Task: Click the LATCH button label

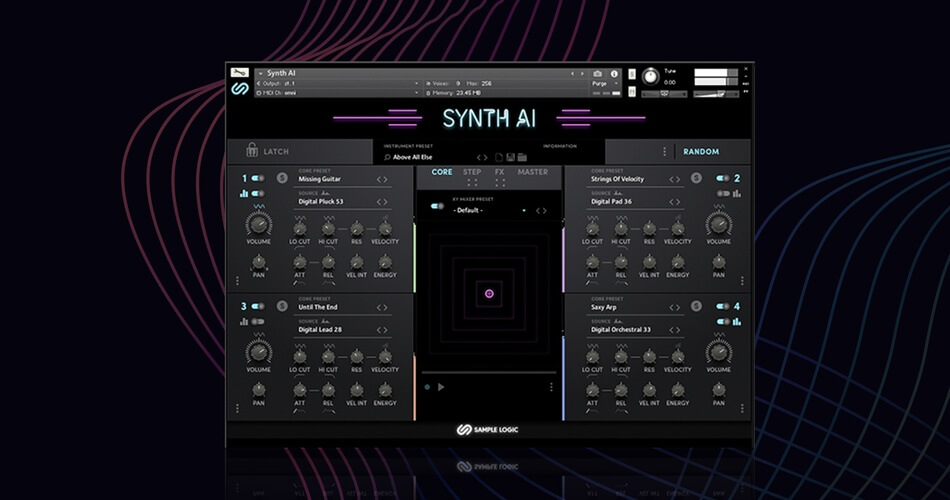Action: click(x=276, y=152)
